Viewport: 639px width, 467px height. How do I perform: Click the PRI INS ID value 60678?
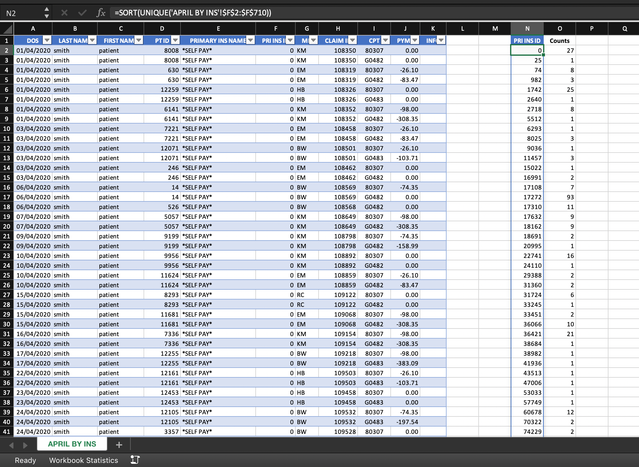(x=527, y=412)
